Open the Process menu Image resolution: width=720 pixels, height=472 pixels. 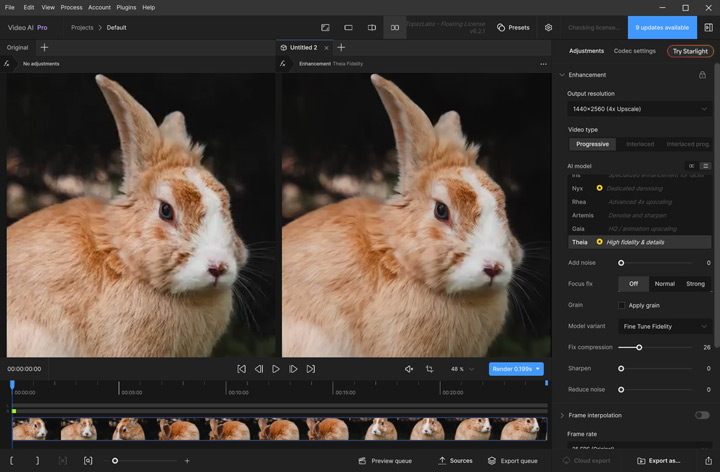(x=71, y=7)
